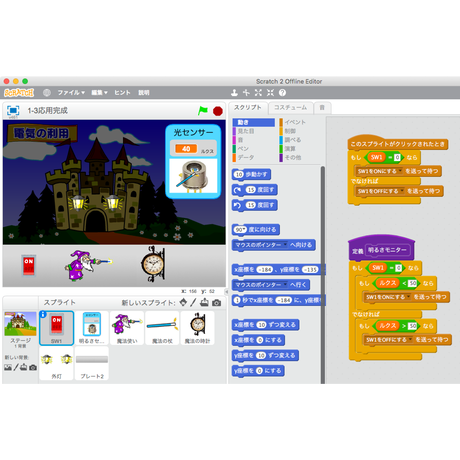Open the 編集 menu

99,93
